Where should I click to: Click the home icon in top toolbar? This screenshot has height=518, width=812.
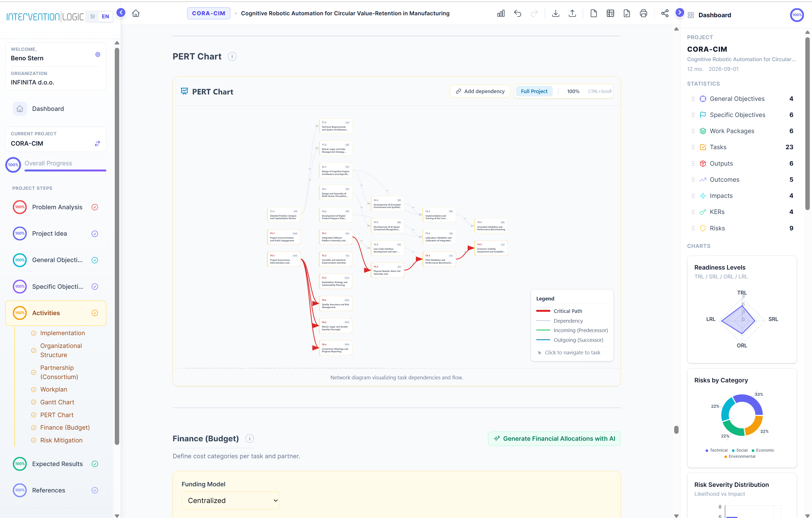(136, 14)
